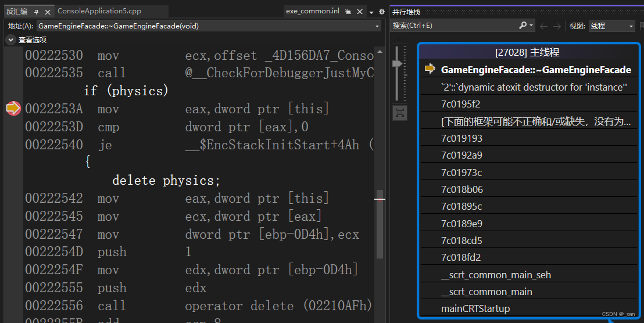Screen dimensions: 644x323
Task: Click the mov edx,dword ptr [ebp-0D4h] line
Action: (x=192, y=270)
